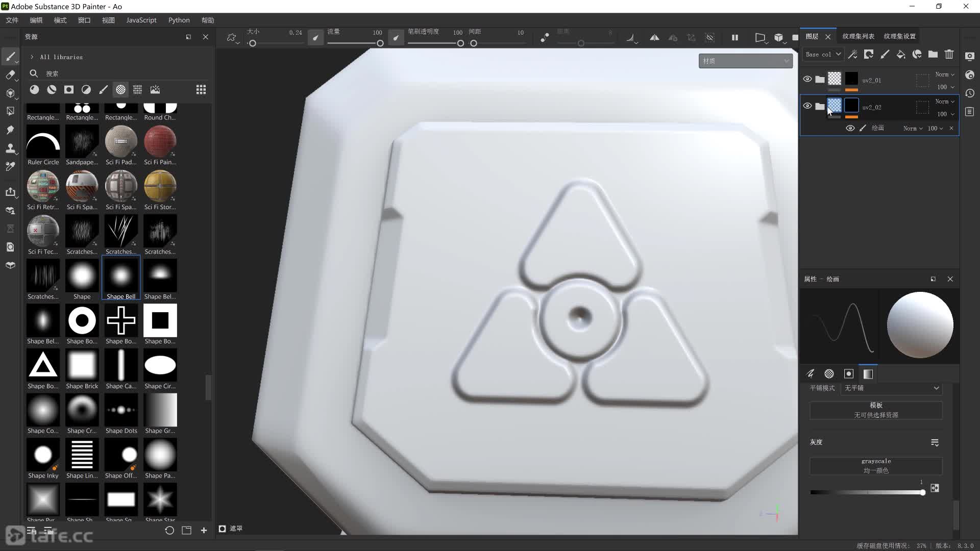This screenshot has height=551, width=980.
Task: Select the Clone stamp tool
Action: (x=10, y=148)
